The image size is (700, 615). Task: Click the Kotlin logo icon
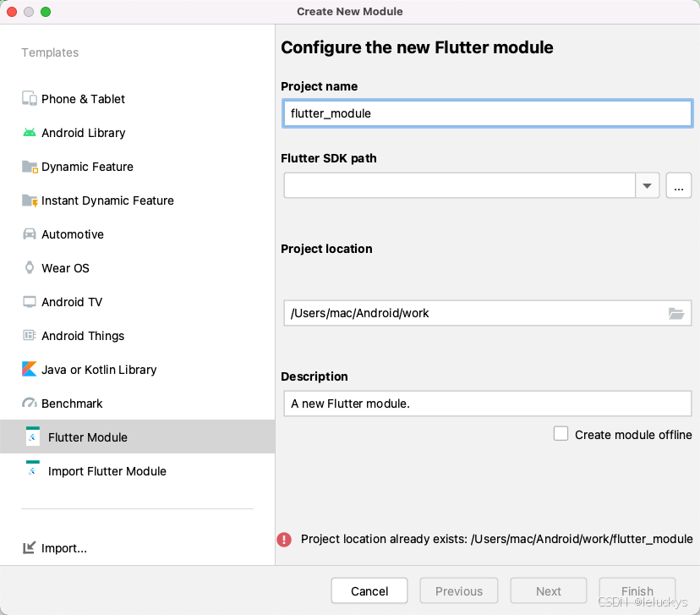tap(30, 369)
